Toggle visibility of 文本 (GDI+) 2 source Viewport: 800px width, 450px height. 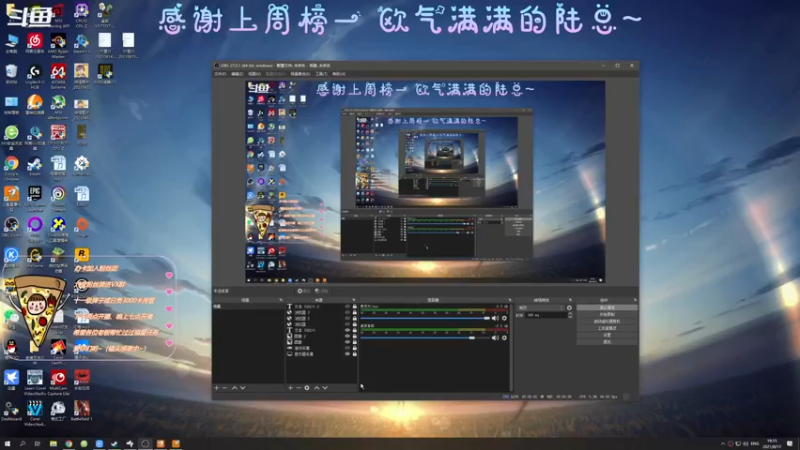tap(347, 307)
